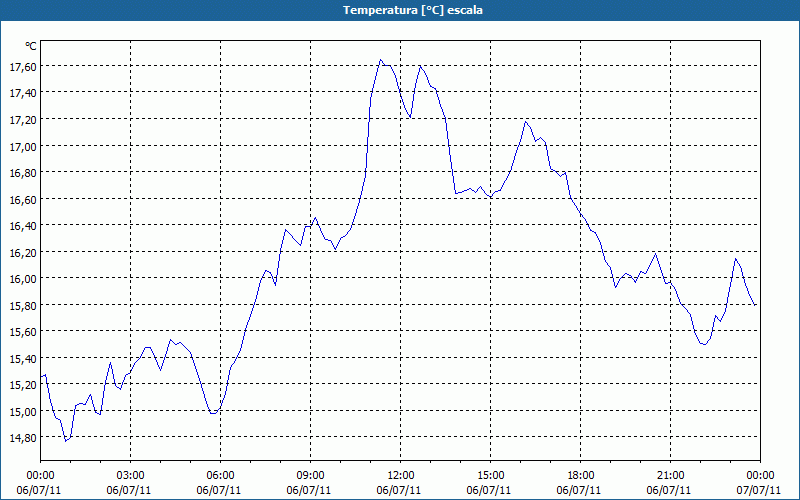The image size is (800, 500).
Task: Click the 17,00 y-axis value
Action: tap(23, 146)
